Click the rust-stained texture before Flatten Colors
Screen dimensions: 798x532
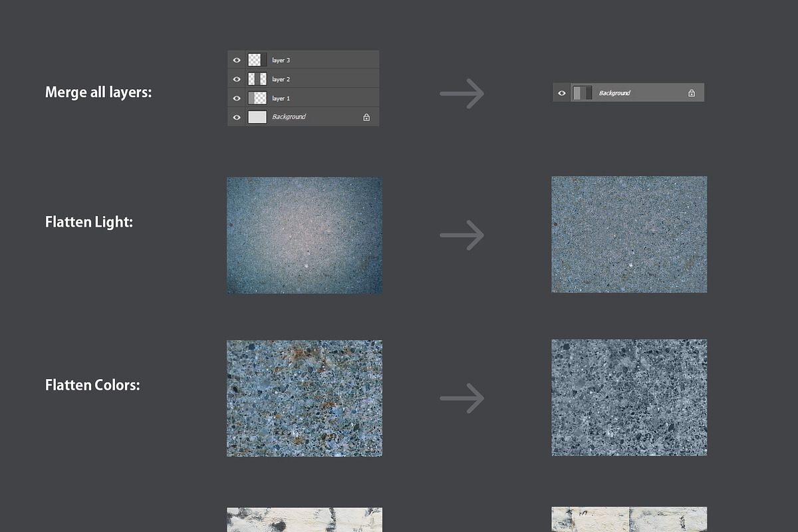coord(305,398)
